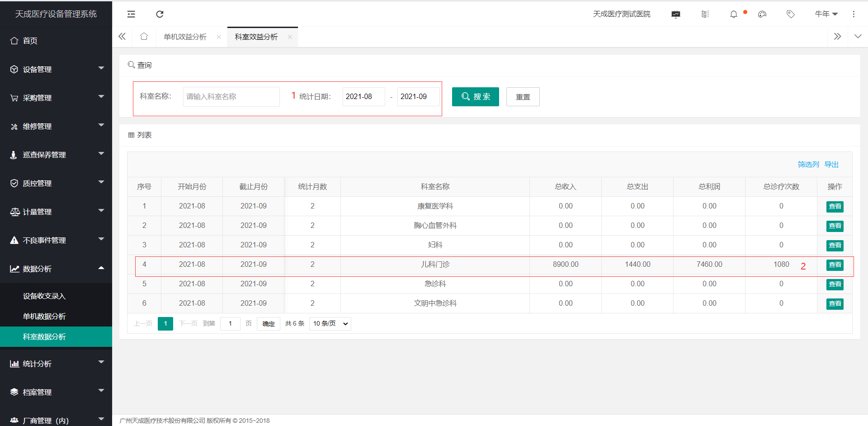Click the double-left arrow to scroll the tabs left

click(x=122, y=37)
